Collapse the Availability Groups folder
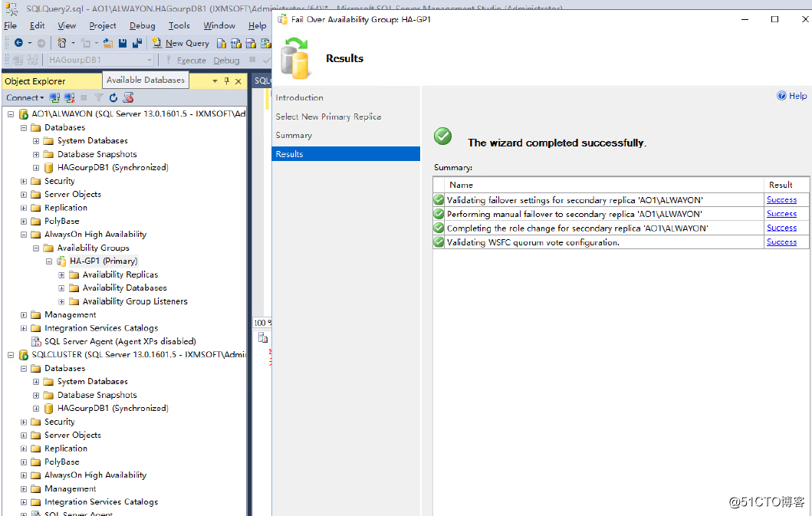This screenshot has width=812, height=516. point(36,248)
